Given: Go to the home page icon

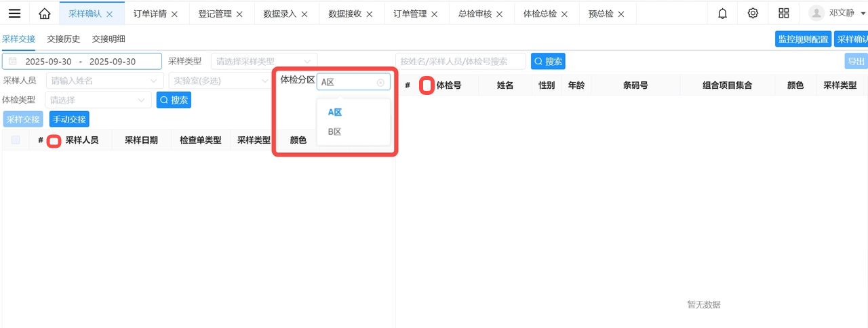Looking at the screenshot, I should tap(45, 14).
